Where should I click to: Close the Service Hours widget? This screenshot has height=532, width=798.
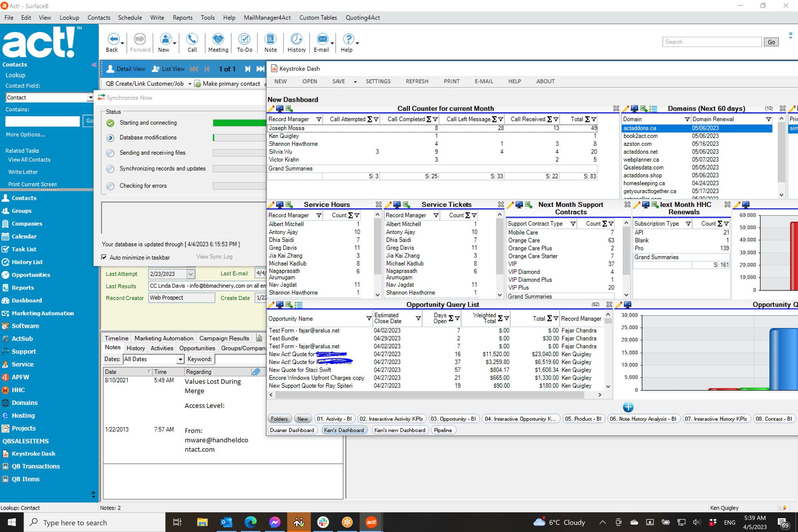[x=379, y=205]
